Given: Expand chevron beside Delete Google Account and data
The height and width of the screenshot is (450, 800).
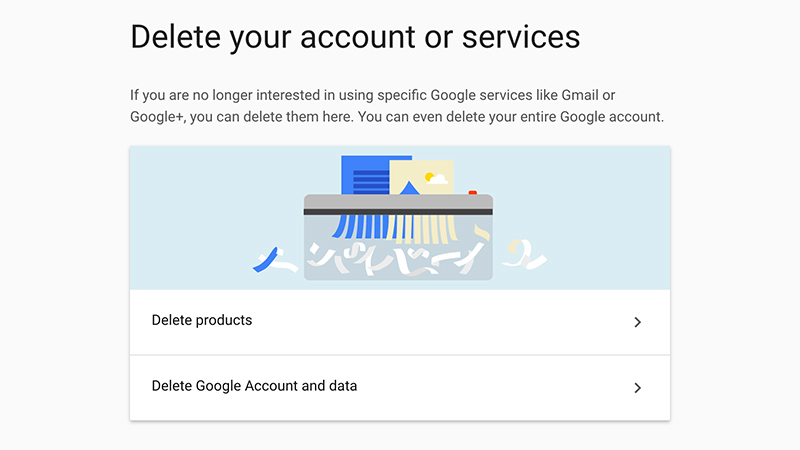Looking at the screenshot, I should tap(637, 388).
